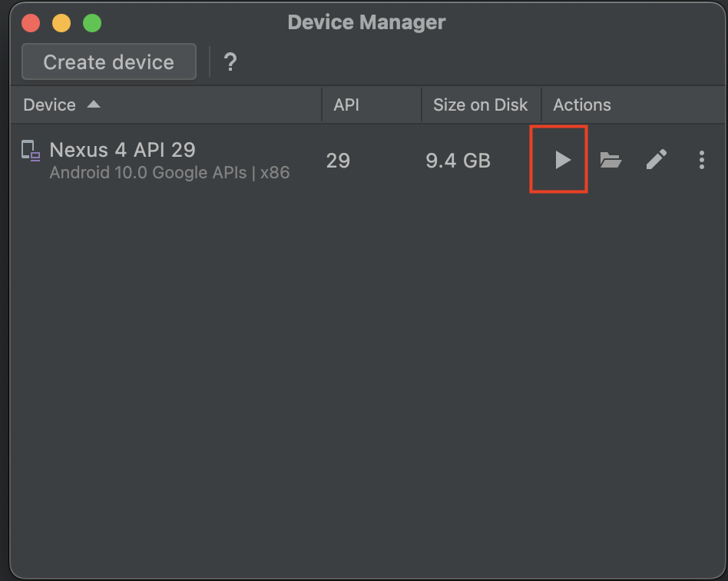Click the 9.4 GB size cell
The height and width of the screenshot is (581, 728).
coord(458,161)
